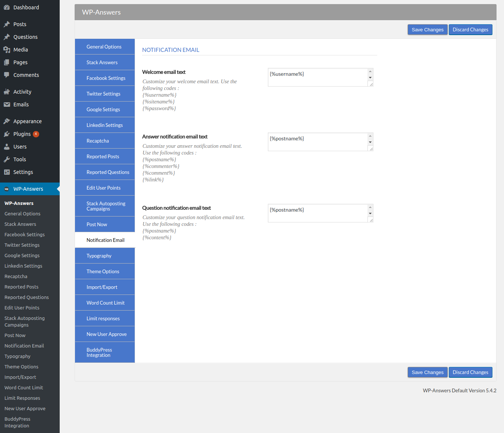Click the WP-Answers logo icon

point(7,189)
